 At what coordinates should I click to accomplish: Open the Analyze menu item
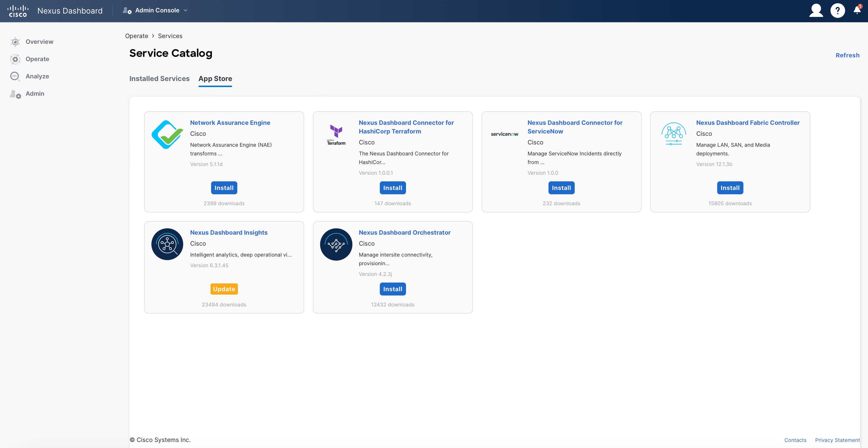point(37,76)
